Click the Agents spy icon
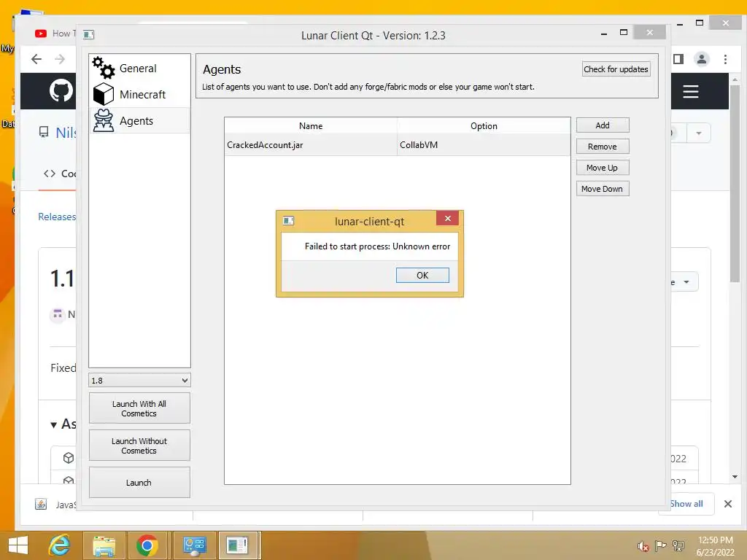 click(104, 120)
